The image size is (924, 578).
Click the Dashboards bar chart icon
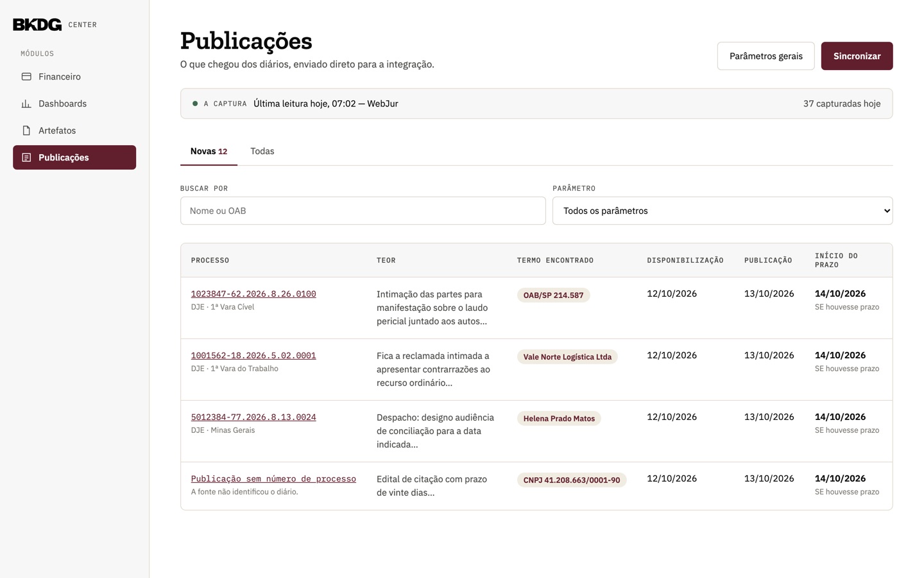[26, 103]
